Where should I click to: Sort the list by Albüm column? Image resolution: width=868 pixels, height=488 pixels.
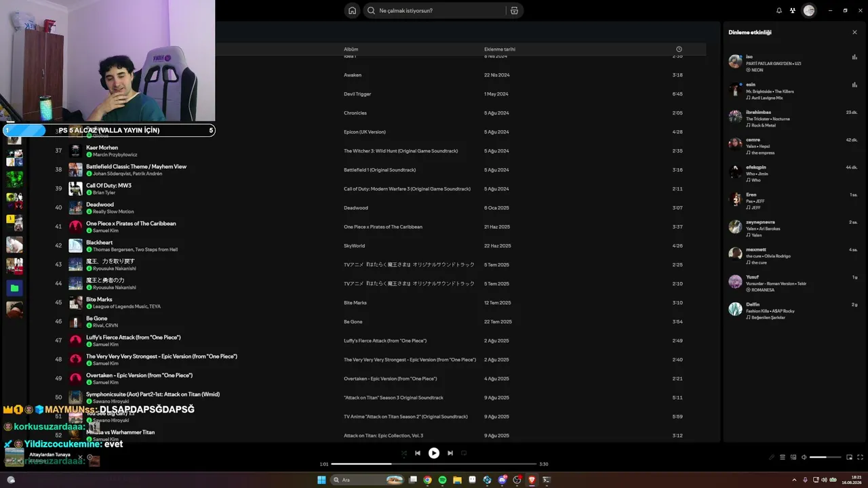click(351, 49)
